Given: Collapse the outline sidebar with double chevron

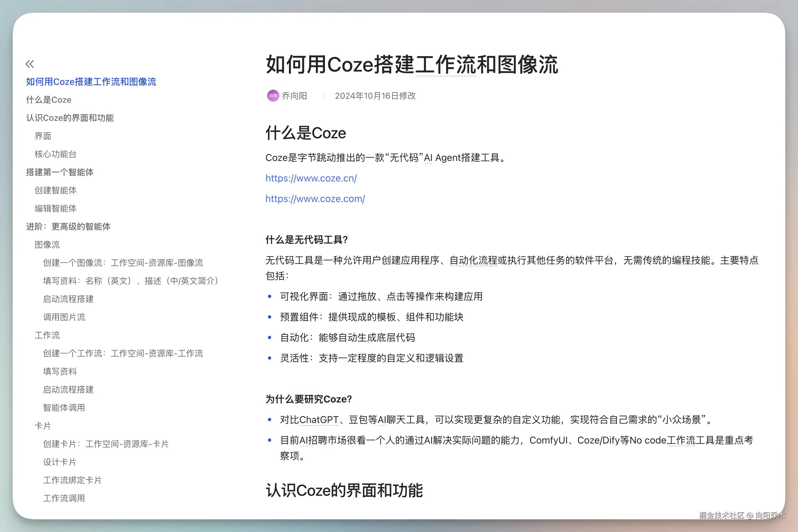Looking at the screenshot, I should (30, 64).
